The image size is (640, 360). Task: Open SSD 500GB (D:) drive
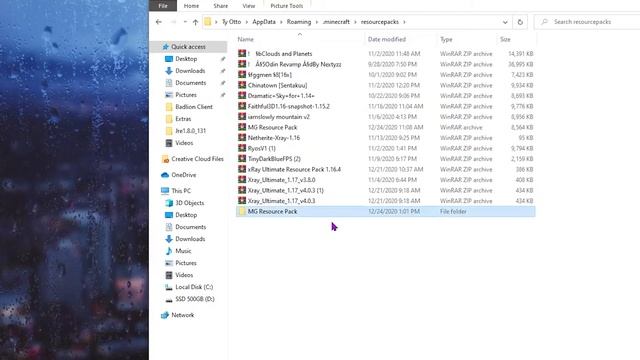[195, 299]
